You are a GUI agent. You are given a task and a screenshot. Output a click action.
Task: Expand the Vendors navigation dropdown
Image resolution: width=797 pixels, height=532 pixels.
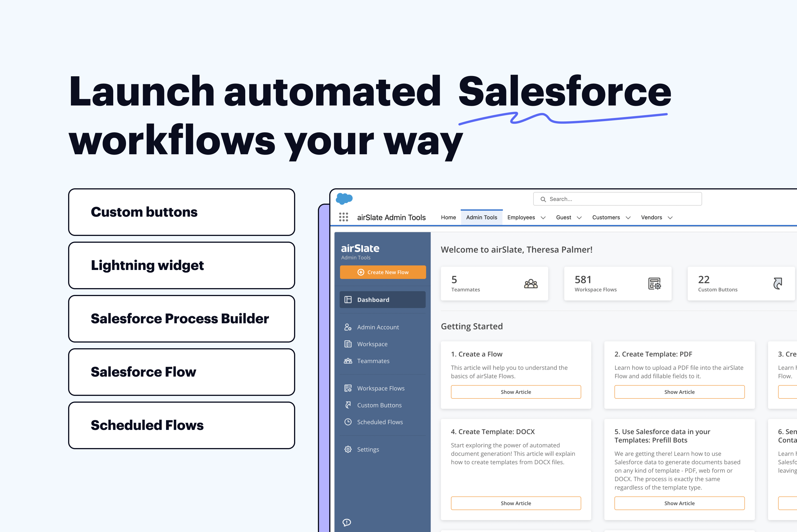pyautogui.click(x=656, y=218)
